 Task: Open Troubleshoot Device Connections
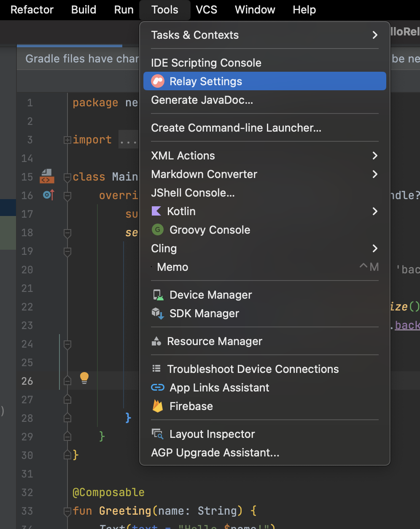click(253, 369)
